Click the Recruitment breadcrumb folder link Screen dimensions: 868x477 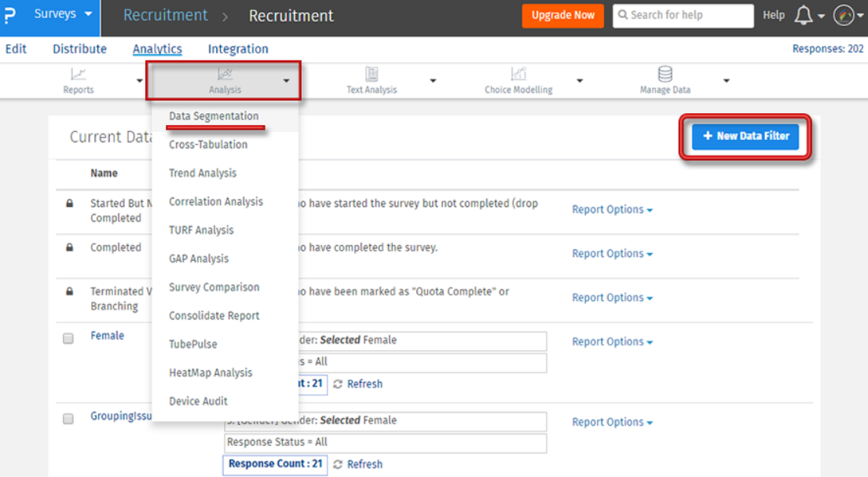165,16
